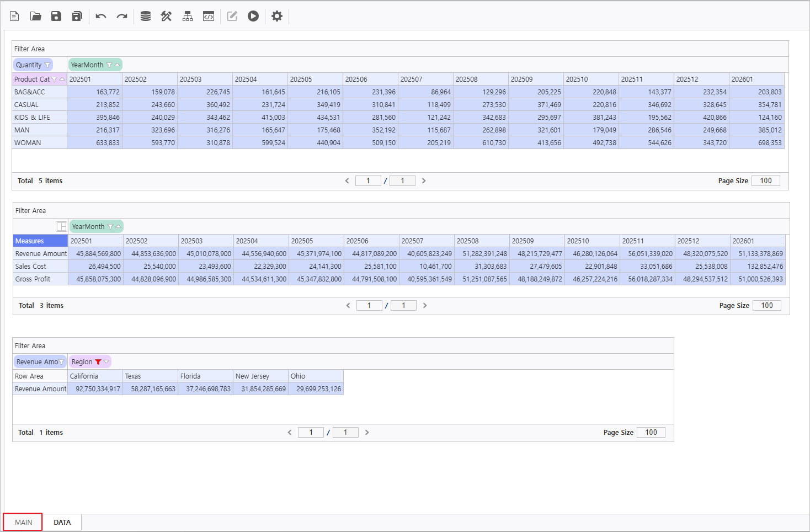This screenshot has height=532, width=810.
Task: Select the MAIN tab
Action: click(23, 522)
